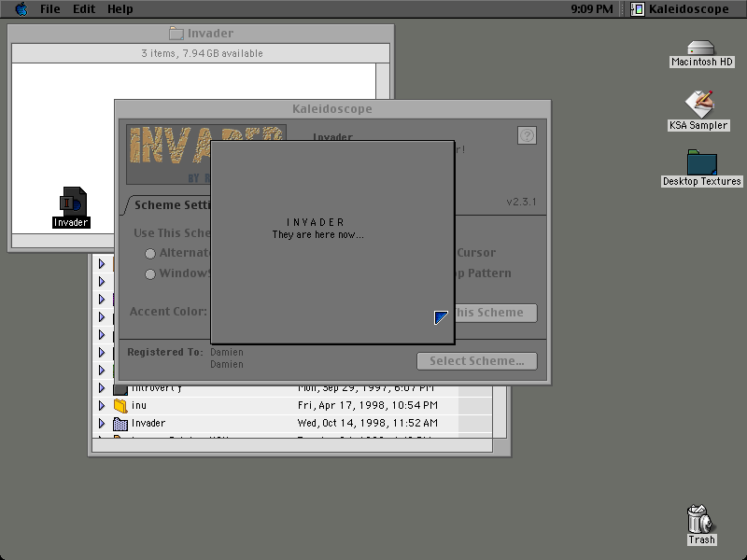
Task: Click the Invader folder icon in file list
Action: tap(120, 424)
